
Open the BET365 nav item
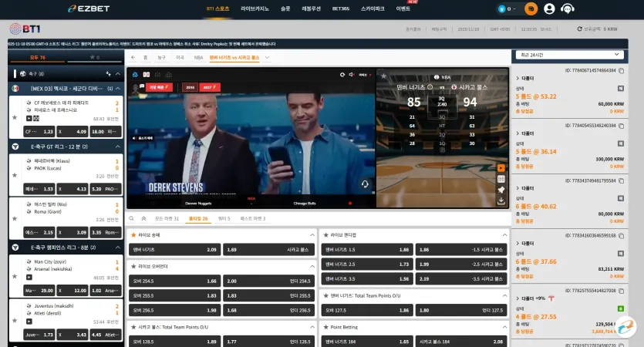coord(340,8)
